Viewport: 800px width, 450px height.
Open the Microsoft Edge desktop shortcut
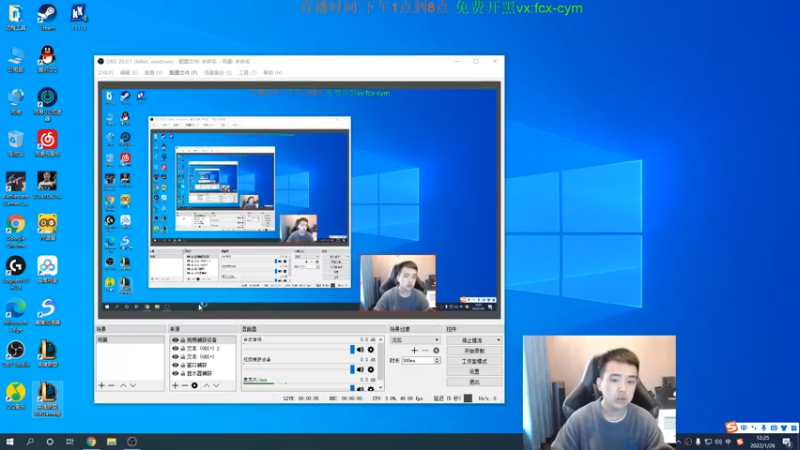(x=16, y=315)
